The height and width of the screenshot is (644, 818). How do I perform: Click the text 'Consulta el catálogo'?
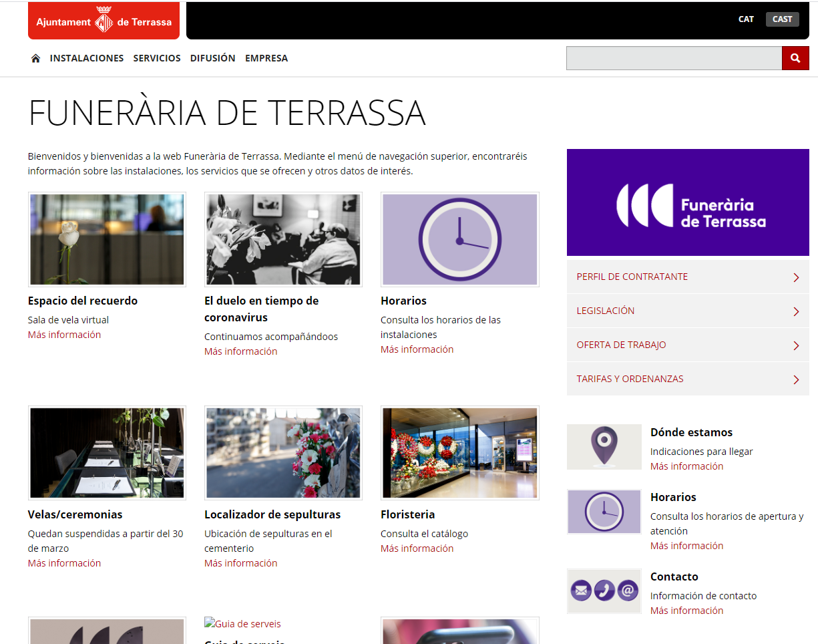pyautogui.click(x=424, y=534)
